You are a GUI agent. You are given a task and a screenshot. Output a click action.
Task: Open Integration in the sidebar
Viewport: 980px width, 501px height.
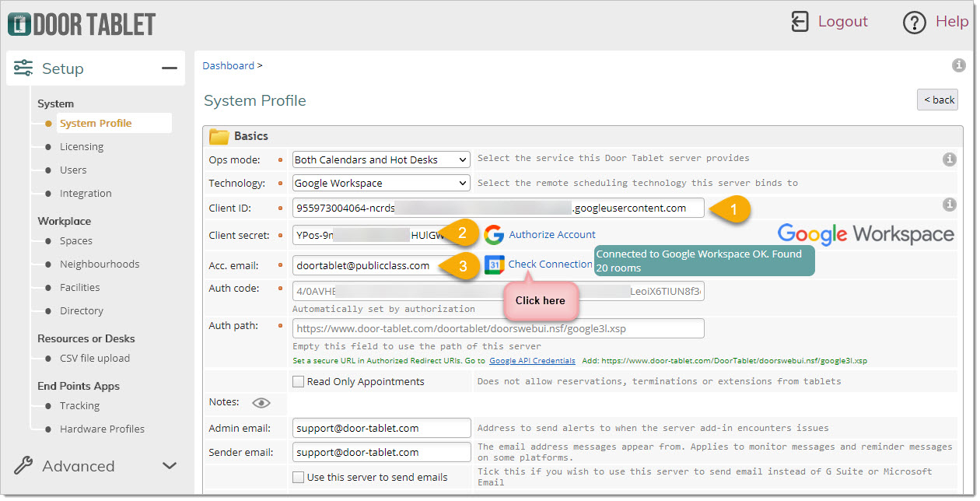[x=86, y=193]
